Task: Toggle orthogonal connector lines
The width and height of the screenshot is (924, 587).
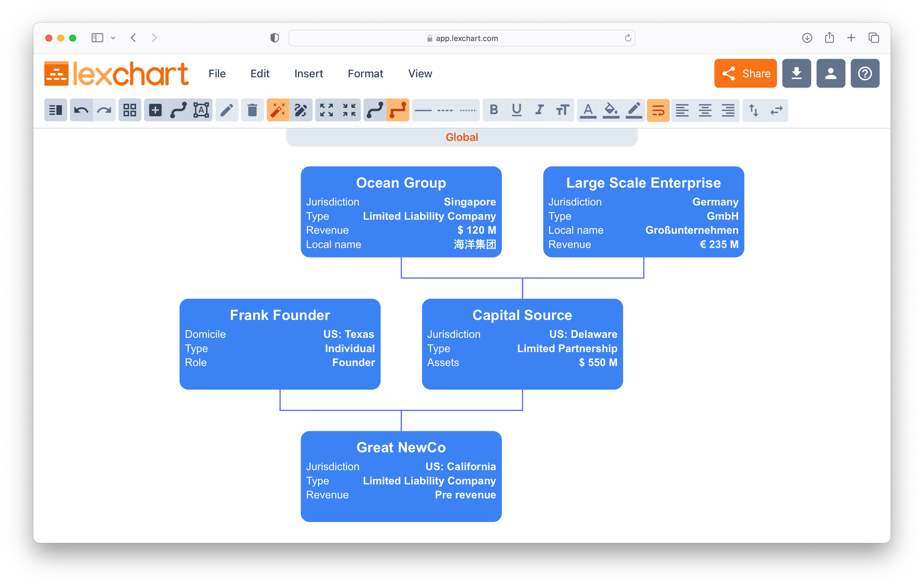Action: click(398, 110)
